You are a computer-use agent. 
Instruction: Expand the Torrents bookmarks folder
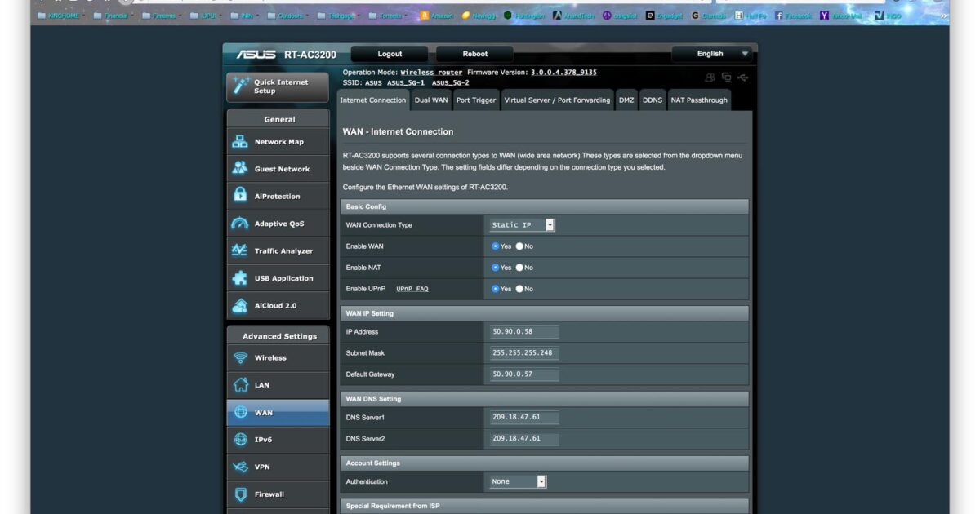point(389,16)
